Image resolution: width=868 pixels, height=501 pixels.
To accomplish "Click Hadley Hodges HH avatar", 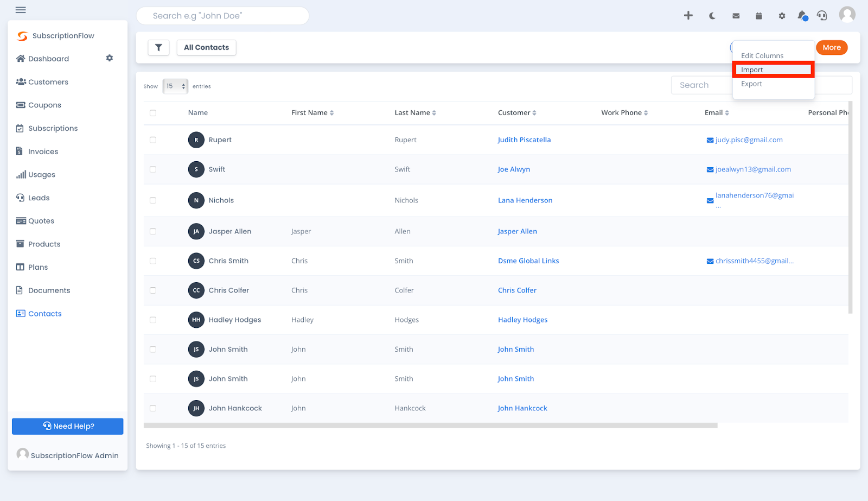I will 196,320.
